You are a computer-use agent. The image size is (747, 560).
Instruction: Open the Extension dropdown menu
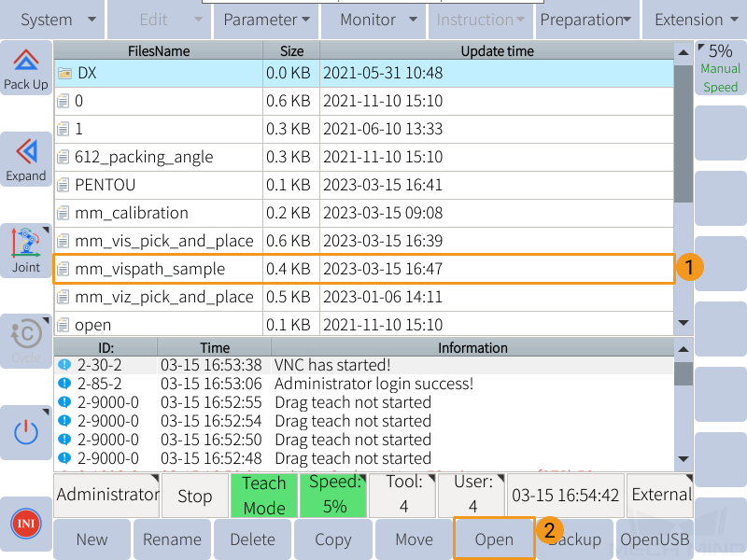[695, 20]
